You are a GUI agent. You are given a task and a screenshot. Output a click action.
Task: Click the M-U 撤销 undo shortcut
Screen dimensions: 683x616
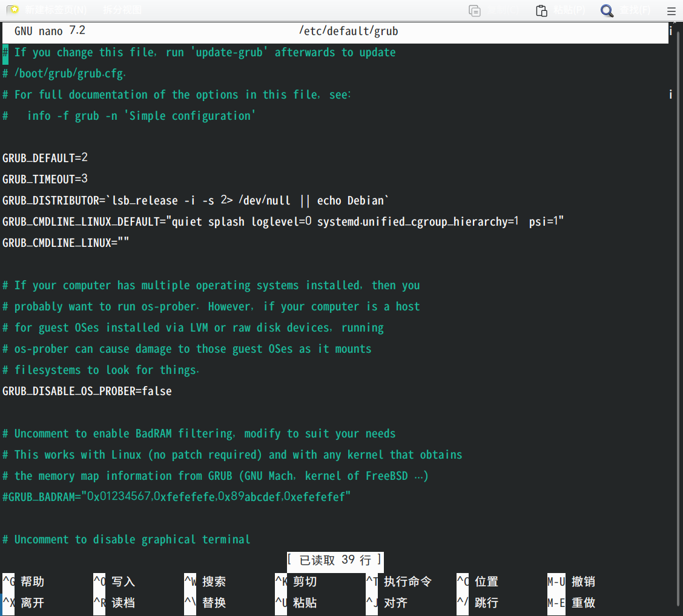[572, 581]
